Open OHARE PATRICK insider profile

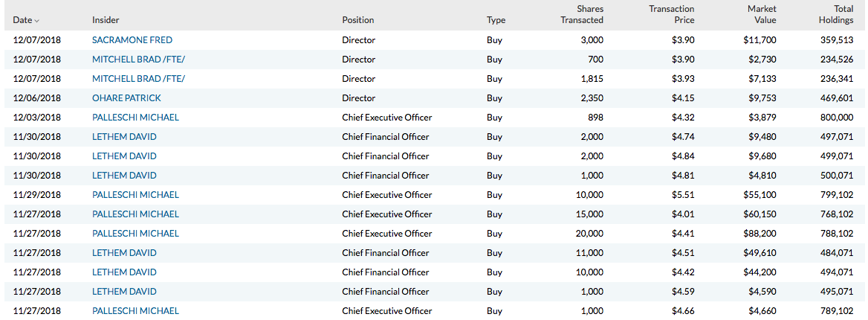point(126,98)
